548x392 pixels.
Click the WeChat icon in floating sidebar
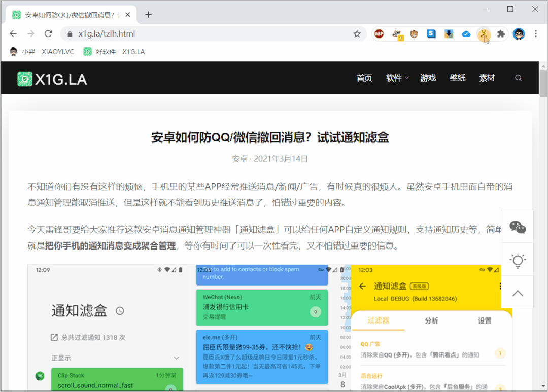(518, 227)
